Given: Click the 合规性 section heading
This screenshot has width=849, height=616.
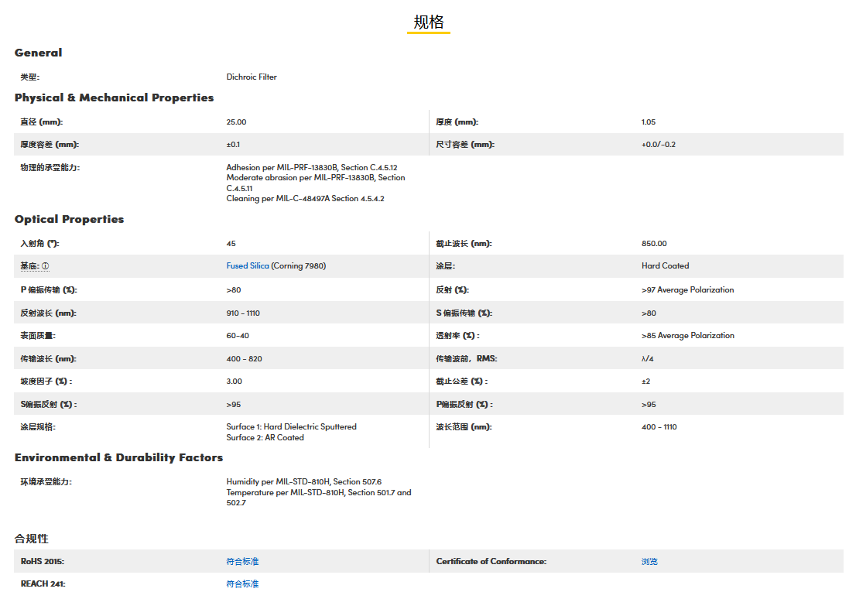Looking at the screenshot, I should pos(32,539).
